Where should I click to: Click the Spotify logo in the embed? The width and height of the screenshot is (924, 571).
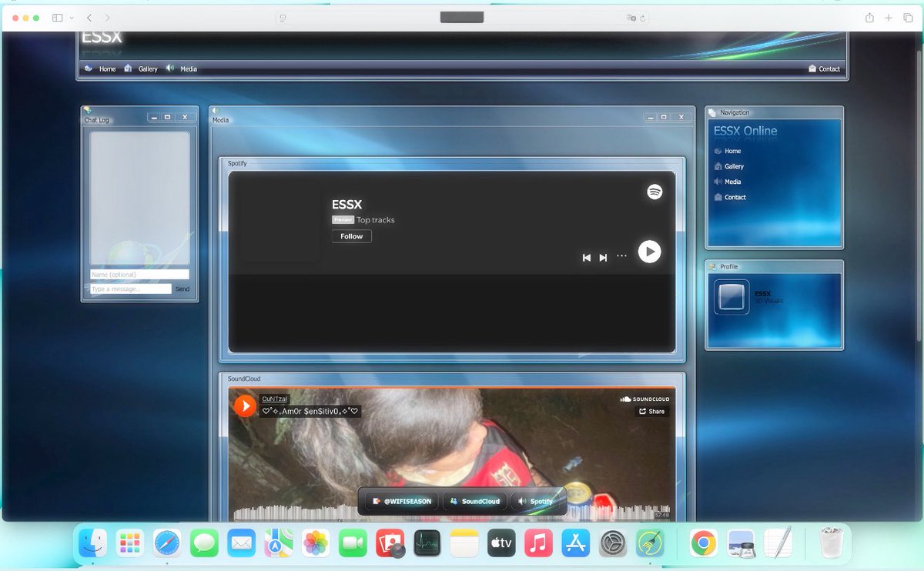(x=654, y=192)
